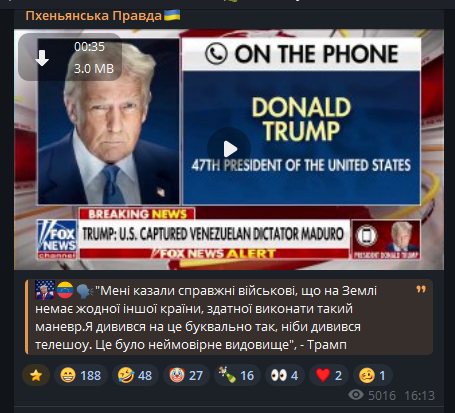Play the Fox News video clip
Viewport: 455px width, 413px height.
229,149
